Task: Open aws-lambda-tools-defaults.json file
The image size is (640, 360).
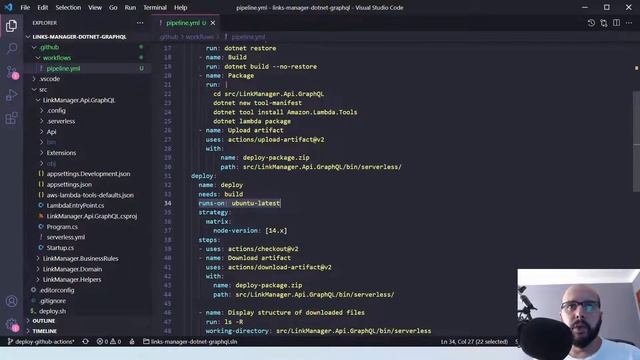Action: (90, 195)
